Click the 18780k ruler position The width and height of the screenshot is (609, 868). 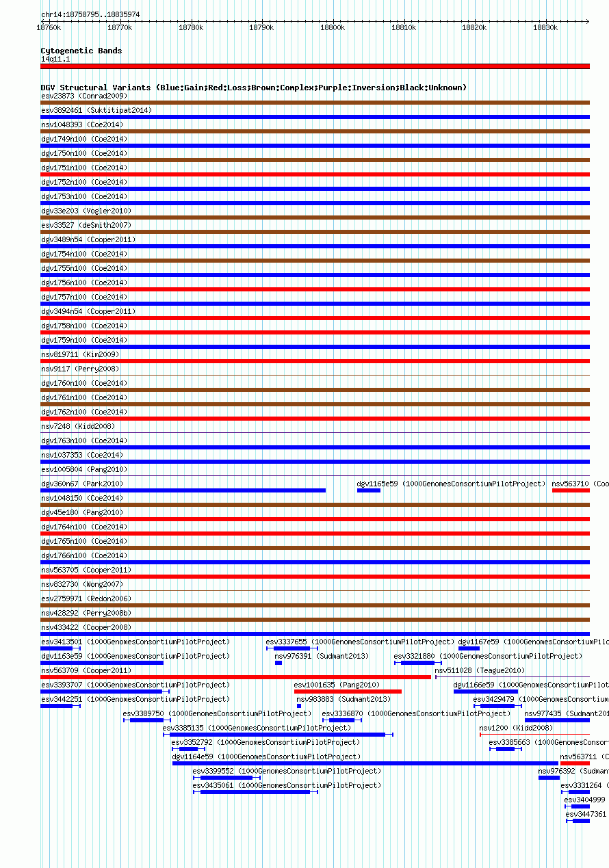[x=190, y=27]
